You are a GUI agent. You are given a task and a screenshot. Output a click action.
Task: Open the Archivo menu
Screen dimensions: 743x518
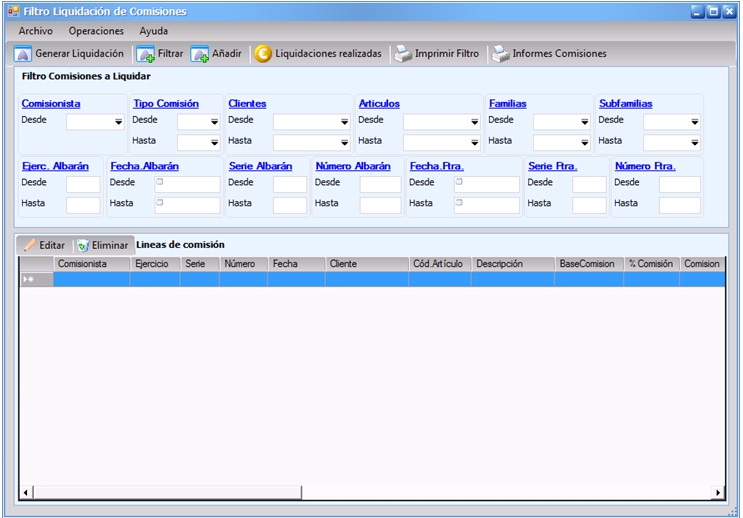[35, 31]
